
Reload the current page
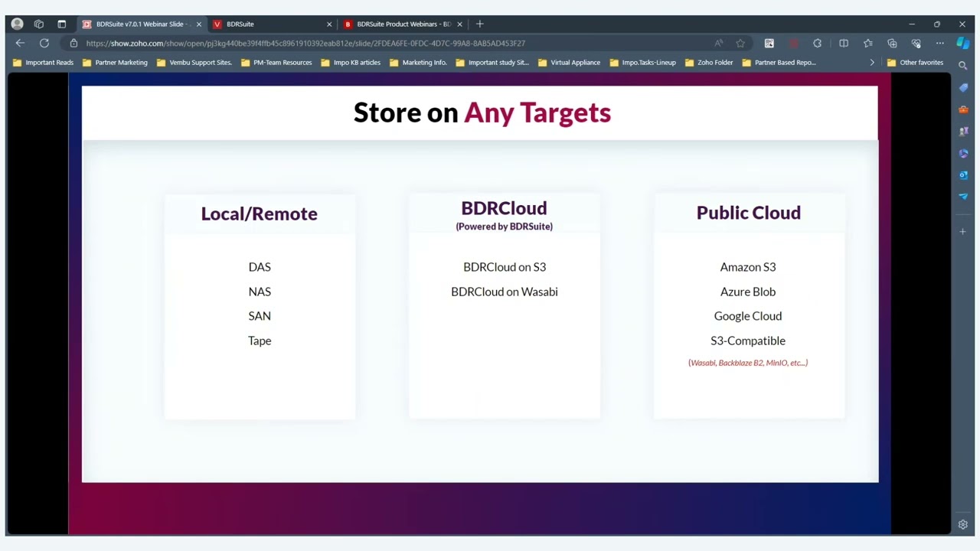[44, 44]
